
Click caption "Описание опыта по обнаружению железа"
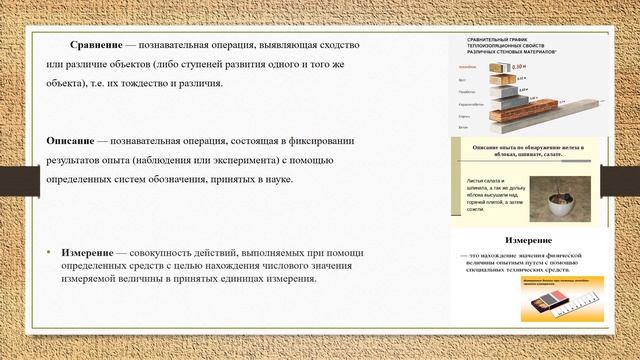tap(528, 151)
